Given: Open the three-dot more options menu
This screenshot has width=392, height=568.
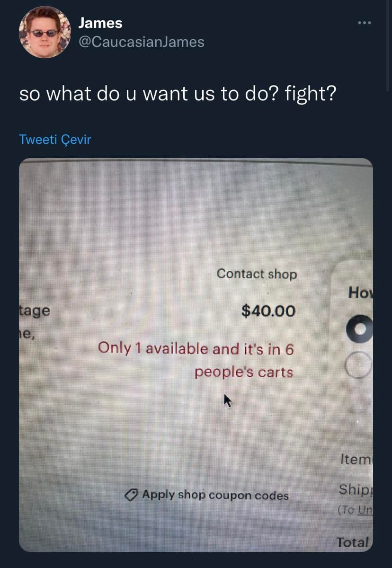Looking at the screenshot, I should click(x=364, y=23).
